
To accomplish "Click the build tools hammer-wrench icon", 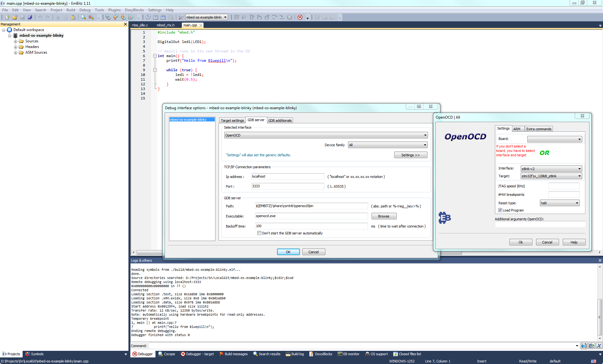I will click(181, 17).
